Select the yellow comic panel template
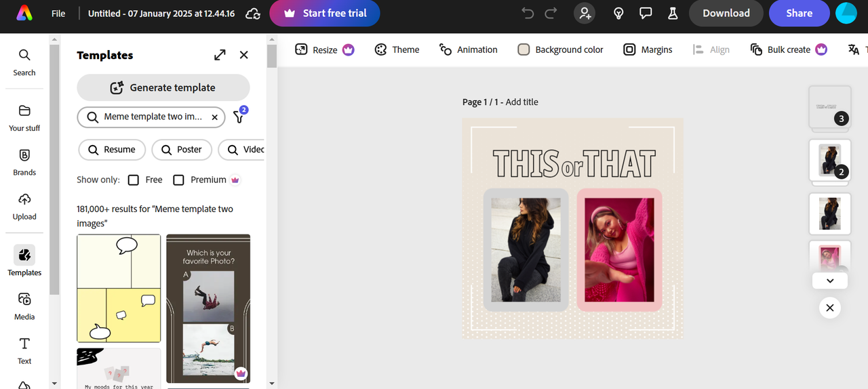The image size is (868, 389). (119, 289)
